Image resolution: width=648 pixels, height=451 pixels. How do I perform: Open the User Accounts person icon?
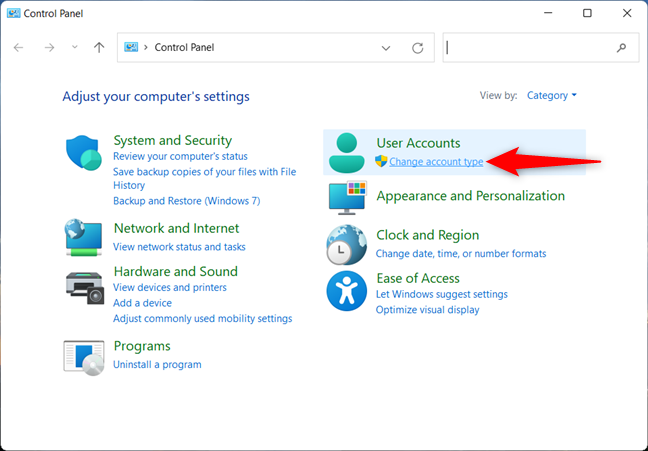(346, 153)
